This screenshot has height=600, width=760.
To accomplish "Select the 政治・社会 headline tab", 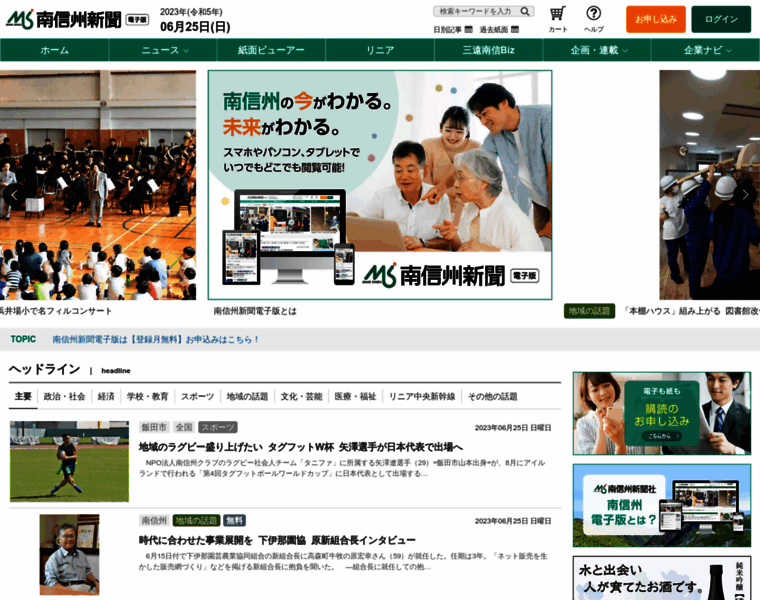I will [x=64, y=396].
